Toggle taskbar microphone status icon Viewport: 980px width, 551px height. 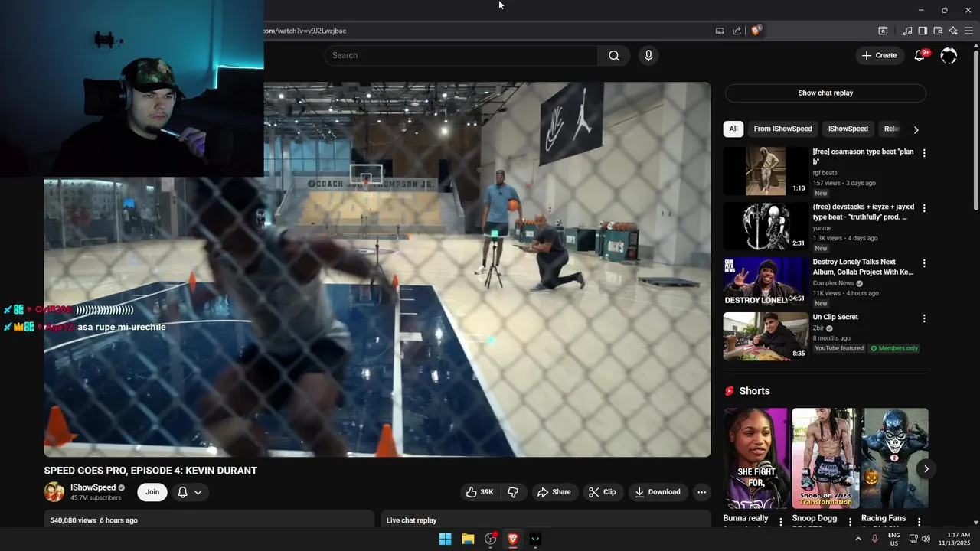tap(874, 539)
